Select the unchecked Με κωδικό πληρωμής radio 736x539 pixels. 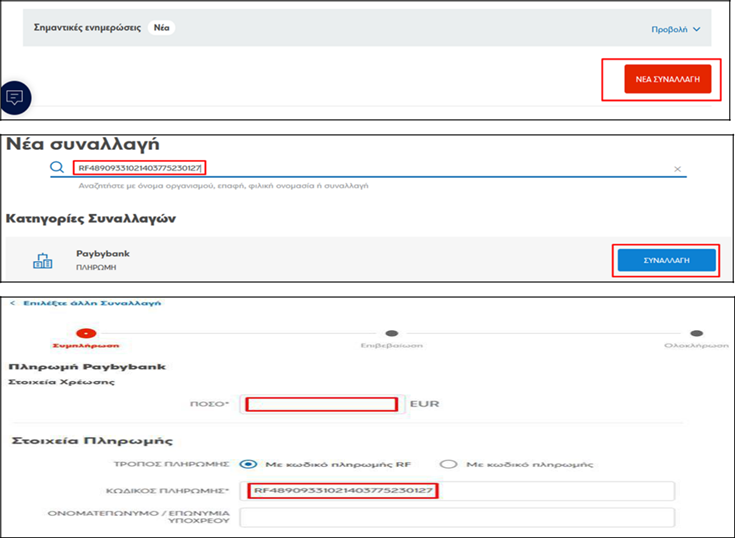(x=448, y=464)
